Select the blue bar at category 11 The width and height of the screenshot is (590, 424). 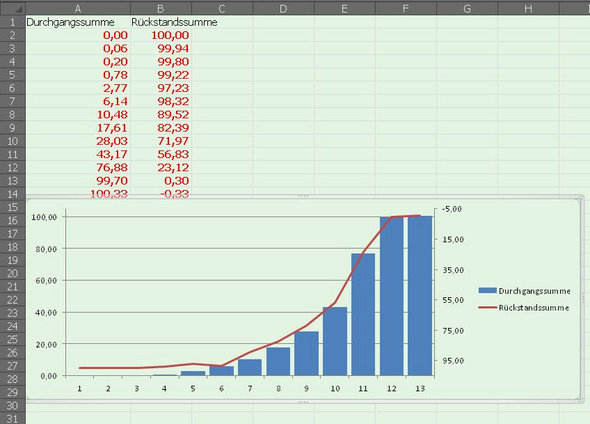[x=363, y=315]
